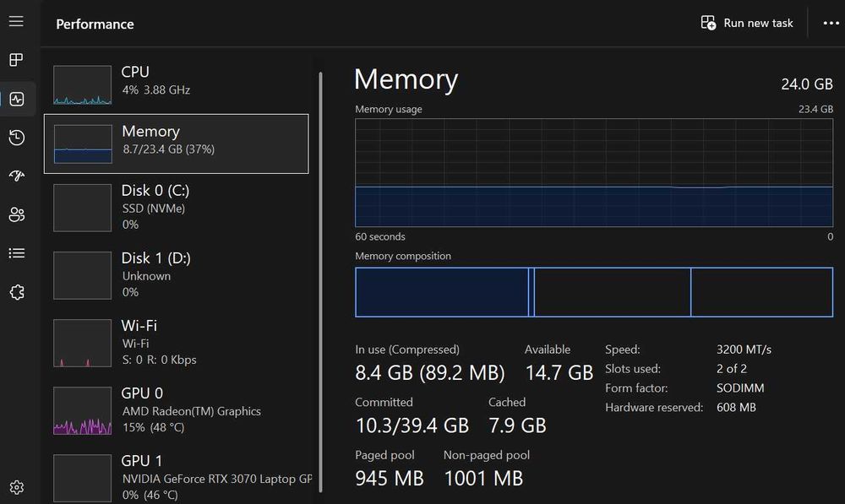Open the three-dot more options menu
This screenshot has height=504, width=845.
831,23
